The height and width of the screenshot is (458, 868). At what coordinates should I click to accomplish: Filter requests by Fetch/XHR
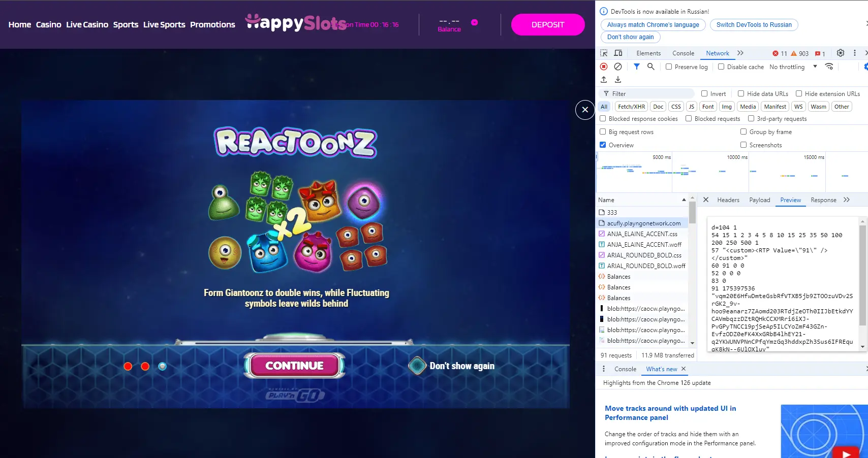pyautogui.click(x=632, y=107)
